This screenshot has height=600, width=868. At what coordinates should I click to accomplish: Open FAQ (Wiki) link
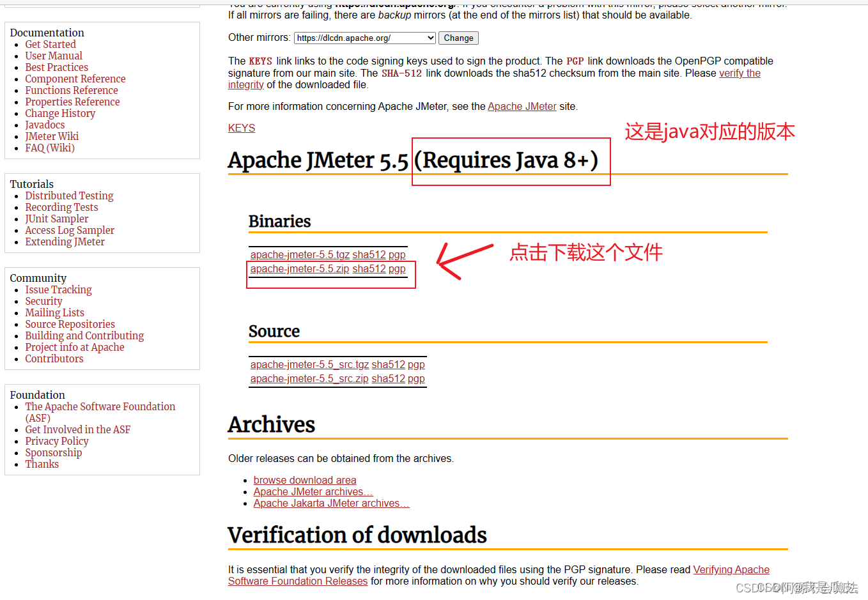pyautogui.click(x=50, y=148)
